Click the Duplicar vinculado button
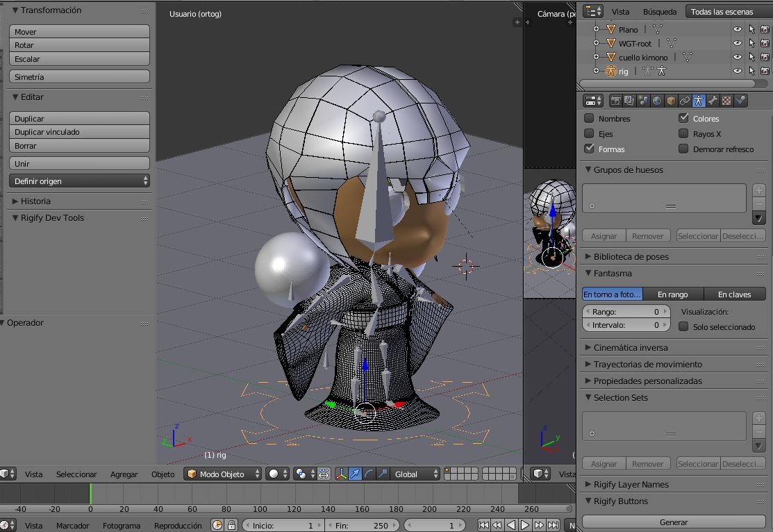The height and width of the screenshot is (532, 773). (79, 132)
